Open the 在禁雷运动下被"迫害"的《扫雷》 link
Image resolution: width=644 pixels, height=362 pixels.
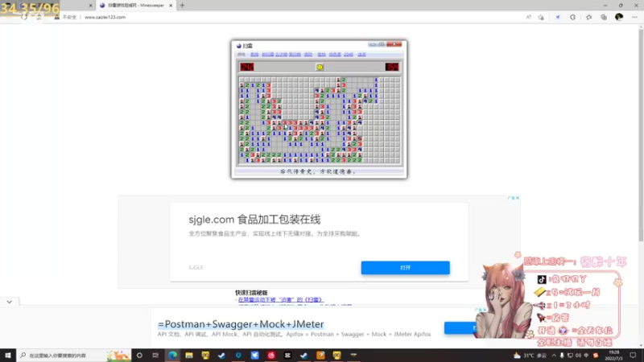point(280,300)
